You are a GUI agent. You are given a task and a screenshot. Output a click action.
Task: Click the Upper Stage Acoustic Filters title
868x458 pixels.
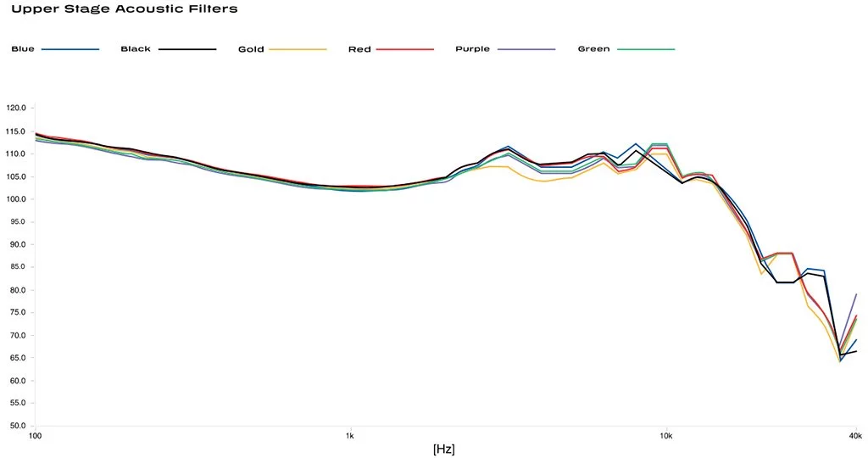[124, 9]
